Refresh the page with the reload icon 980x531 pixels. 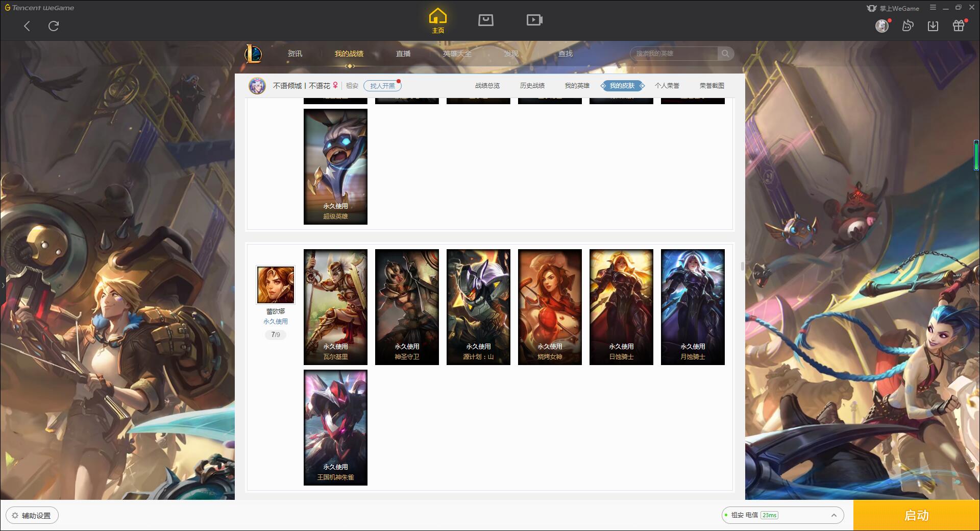click(x=54, y=26)
